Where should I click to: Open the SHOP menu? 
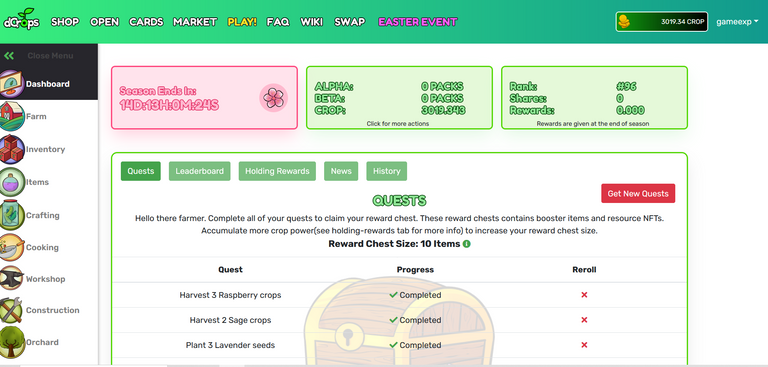(x=65, y=22)
